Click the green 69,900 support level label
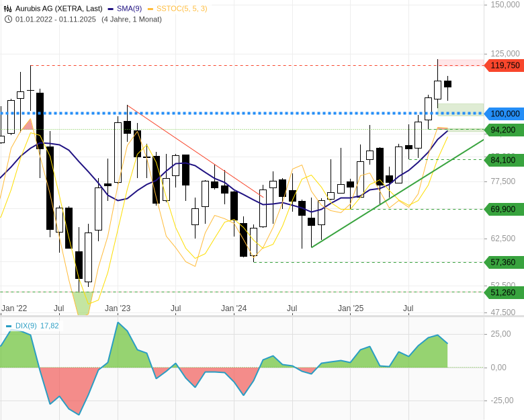524x420 pixels. [504, 209]
